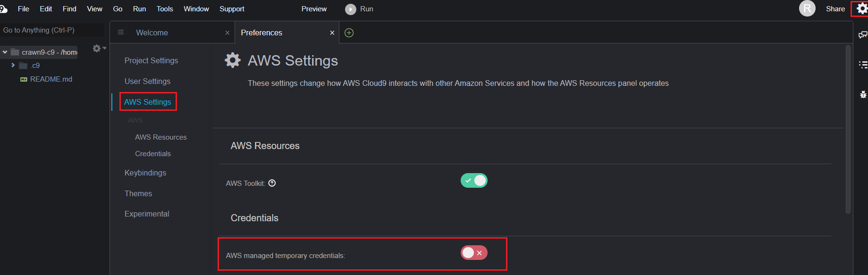Open the Cloud9 logo menu
The width and height of the screenshot is (868, 275).
3,8
